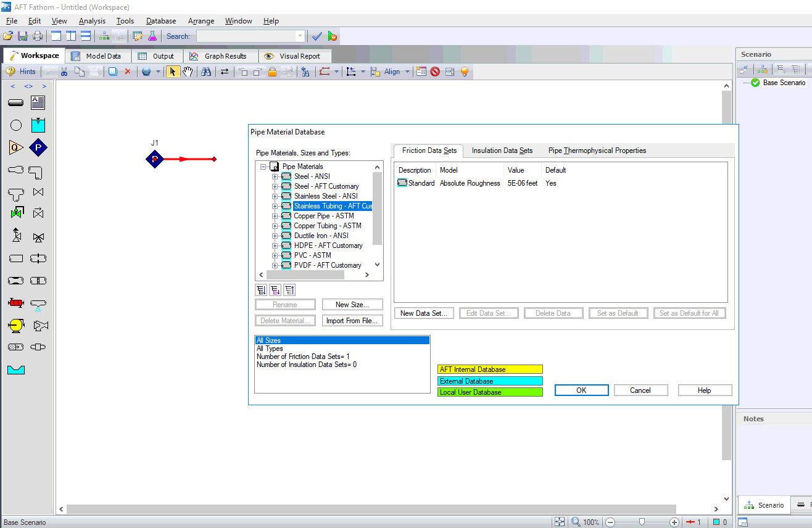Viewport: 812px width, 528px height.
Task: Select the blue assigned pressure P junction
Action: coord(38,147)
